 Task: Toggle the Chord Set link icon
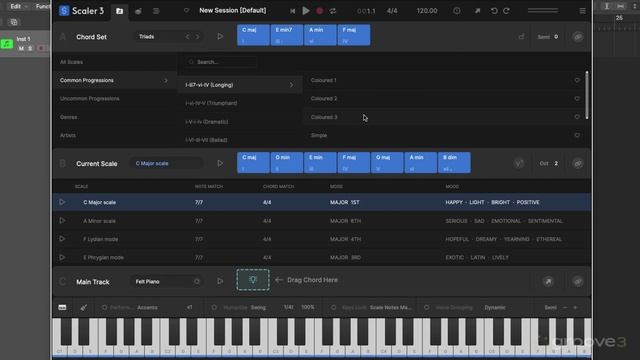point(578,37)
